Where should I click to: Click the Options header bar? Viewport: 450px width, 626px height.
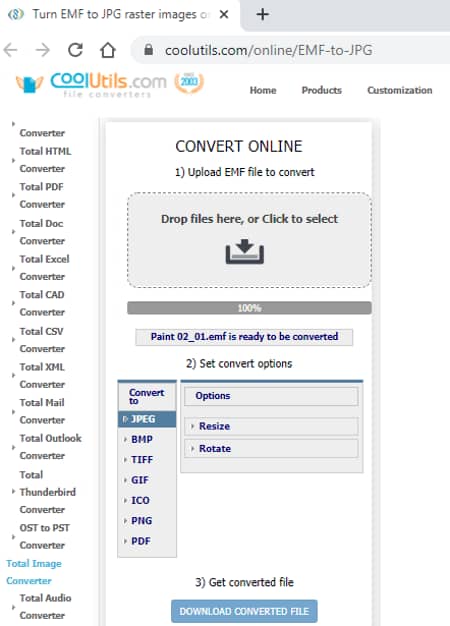pyautogui.click(x=271, y=396)
